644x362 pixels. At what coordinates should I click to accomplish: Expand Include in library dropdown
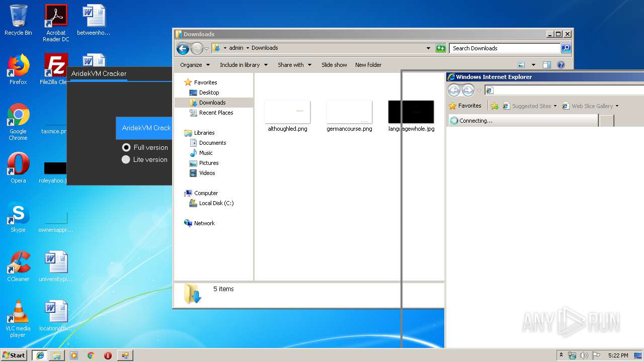click(x=244, y=65)
